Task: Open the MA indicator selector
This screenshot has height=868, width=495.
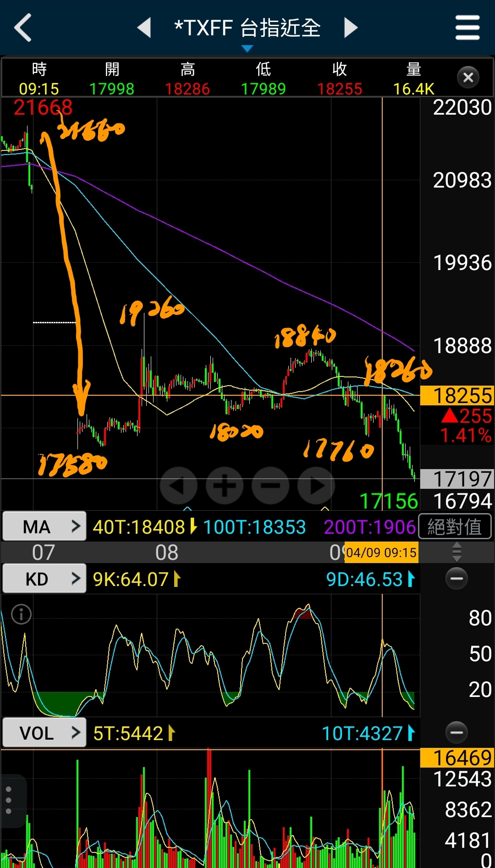Action: [44, 526]
